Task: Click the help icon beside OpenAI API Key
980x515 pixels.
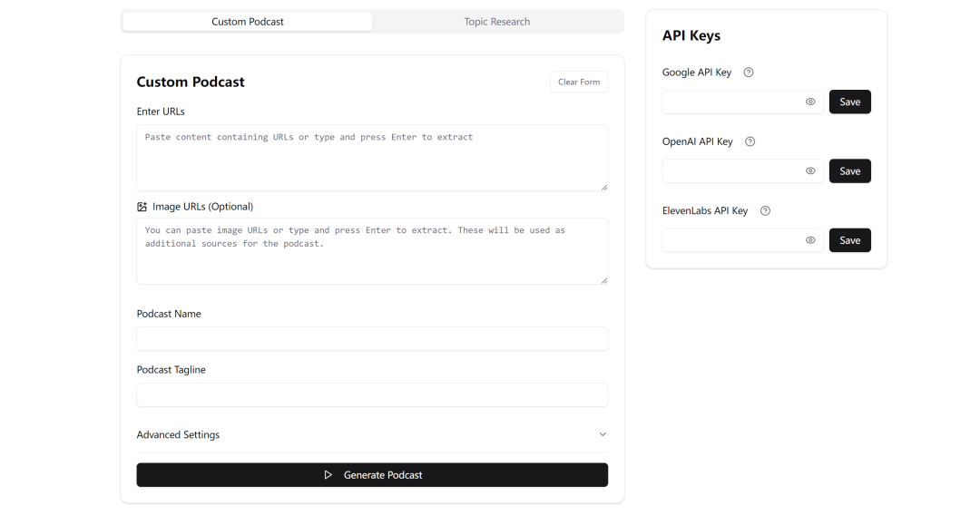Action: point(750,141)
